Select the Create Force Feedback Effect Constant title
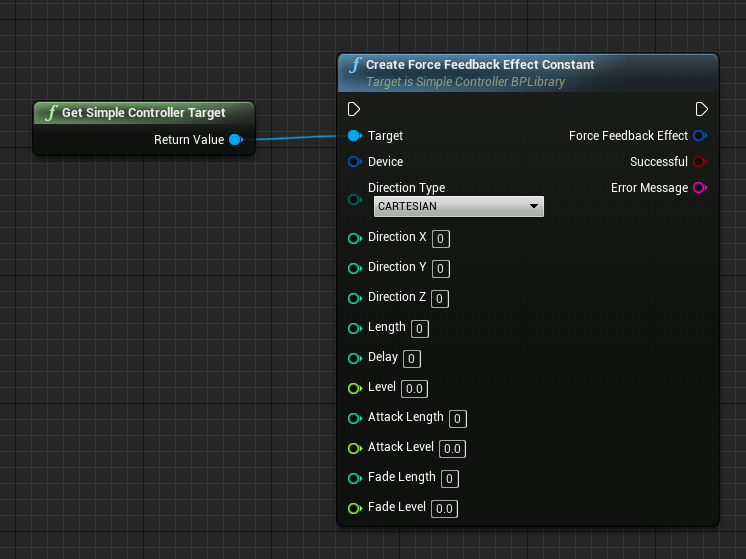The height and width of the screenshot is (559, 746). pos(480,65)
